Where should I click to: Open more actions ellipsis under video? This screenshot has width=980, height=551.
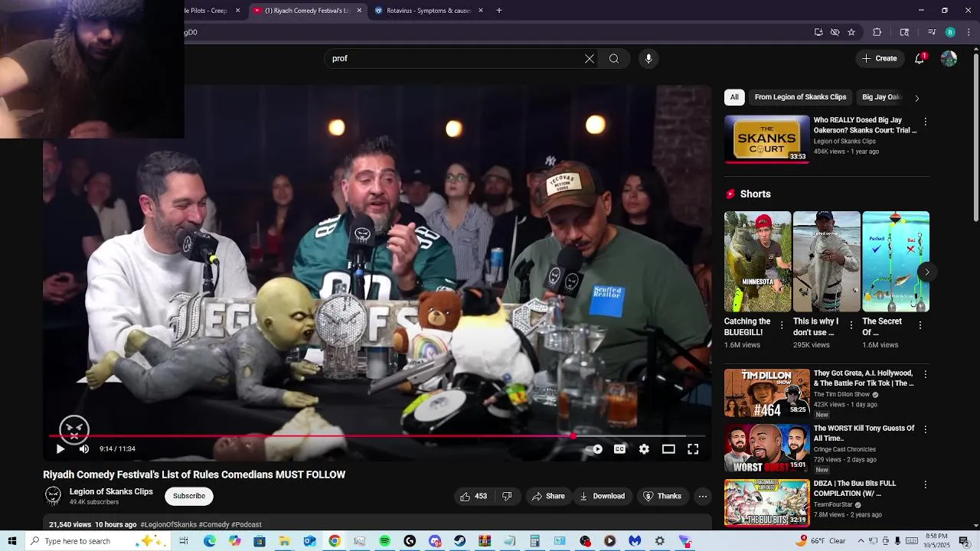(702, 496)
